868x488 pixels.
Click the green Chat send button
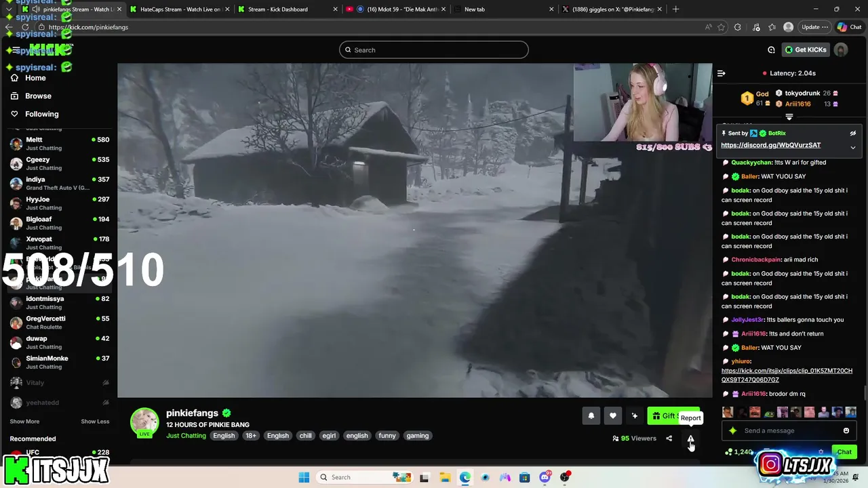(844, 452)
